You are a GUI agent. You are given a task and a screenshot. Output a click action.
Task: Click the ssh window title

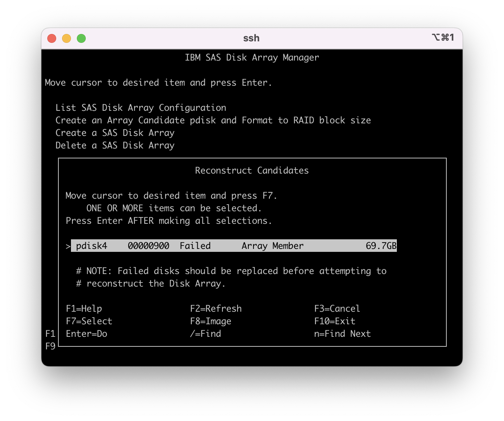[251, 38]
